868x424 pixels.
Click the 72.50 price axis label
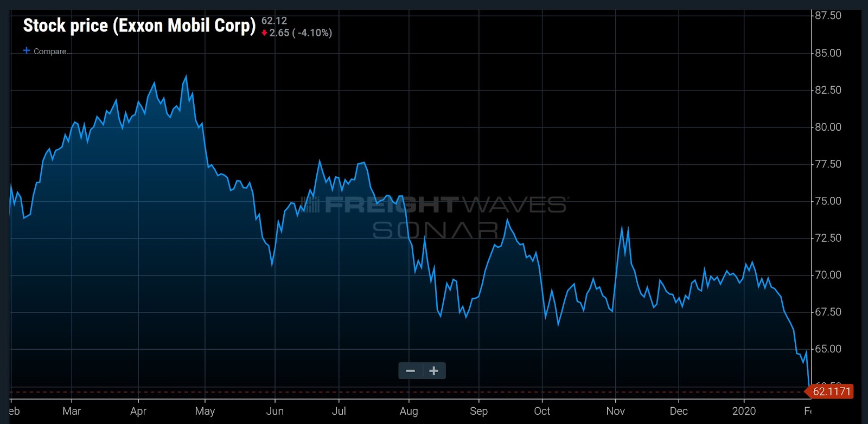[x=828, y=238]
